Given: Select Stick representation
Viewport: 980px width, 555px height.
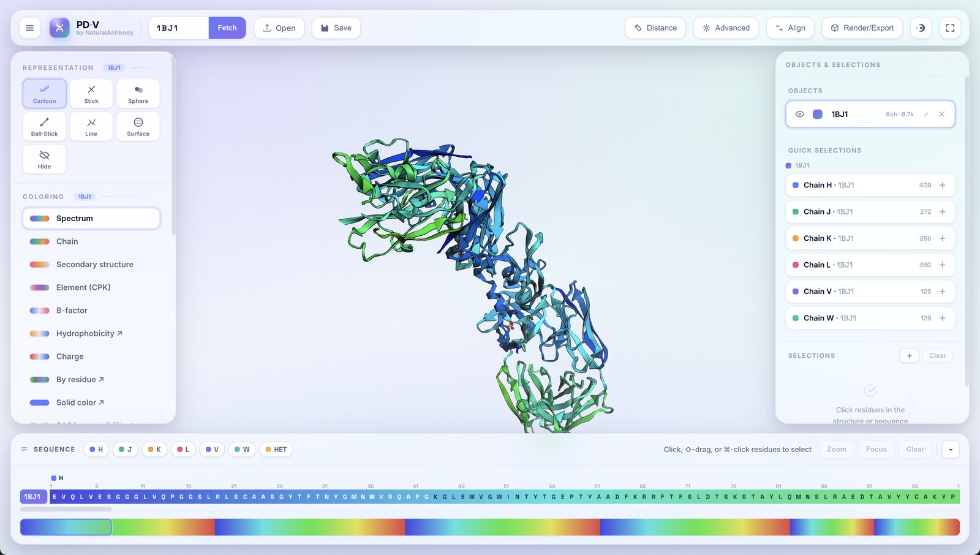Looking at the screenshot, I should click(x=91, y=94).
